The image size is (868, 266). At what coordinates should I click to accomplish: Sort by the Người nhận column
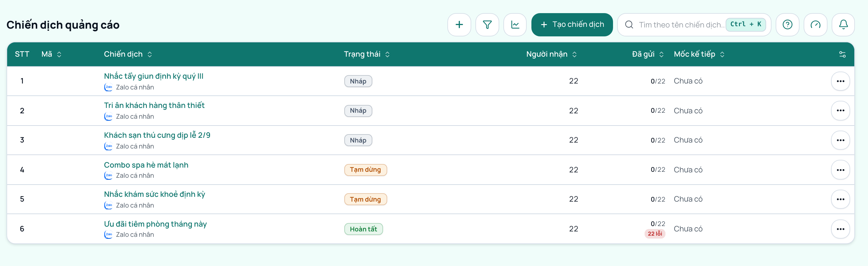point(551,54)
